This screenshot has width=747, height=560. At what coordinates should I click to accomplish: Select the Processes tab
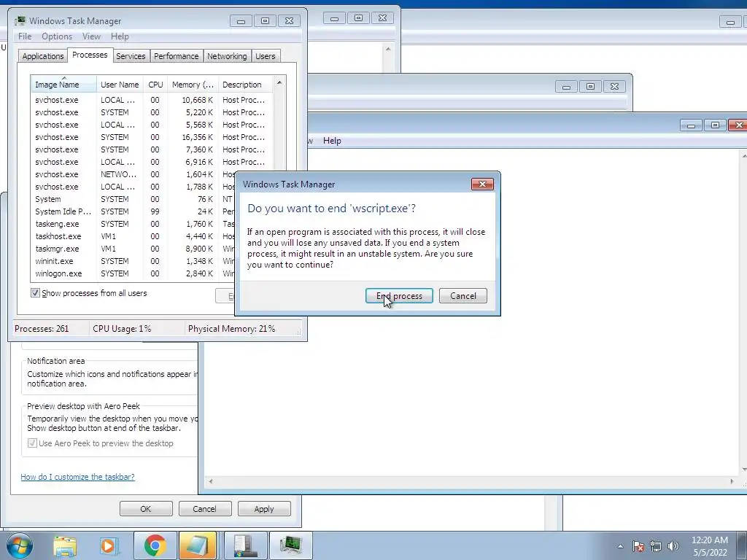(x=90, y=55)
